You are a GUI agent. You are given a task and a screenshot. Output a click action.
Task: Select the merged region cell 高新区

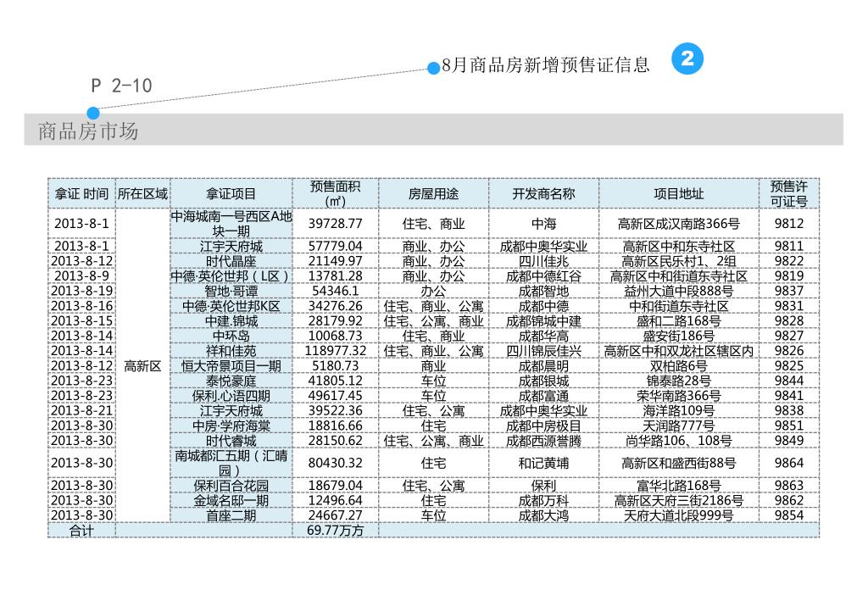[x=142, y=366]
